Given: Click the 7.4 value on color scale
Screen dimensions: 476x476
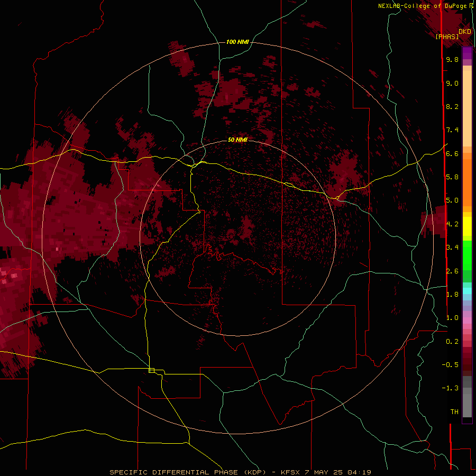Looking at the screenshot, I should (x=452, y=130).
